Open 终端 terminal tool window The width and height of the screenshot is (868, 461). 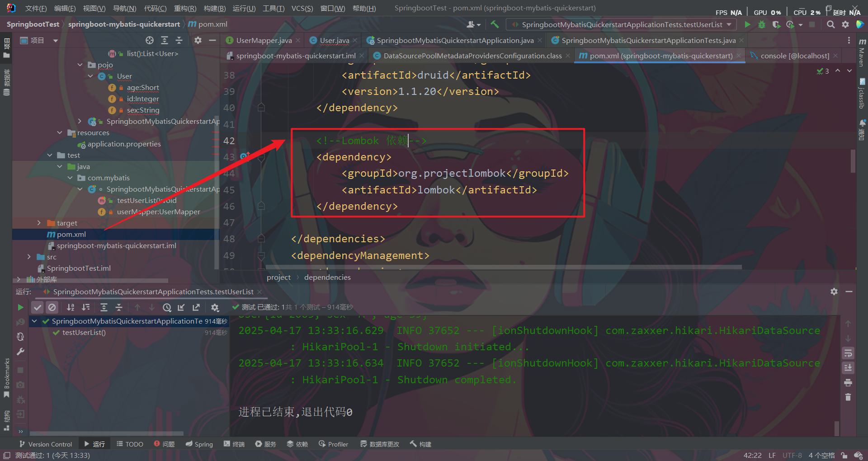pyautogui.click(x=234, y=444)
